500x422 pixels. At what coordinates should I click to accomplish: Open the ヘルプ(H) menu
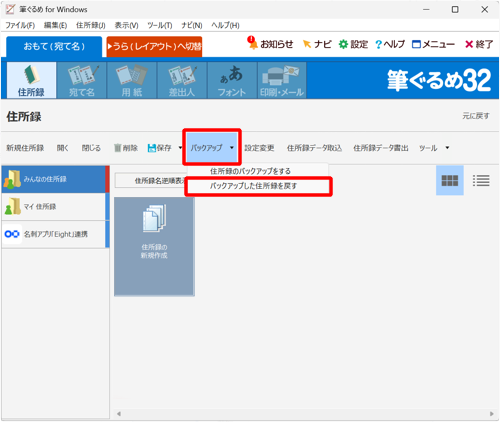(225, 25)
